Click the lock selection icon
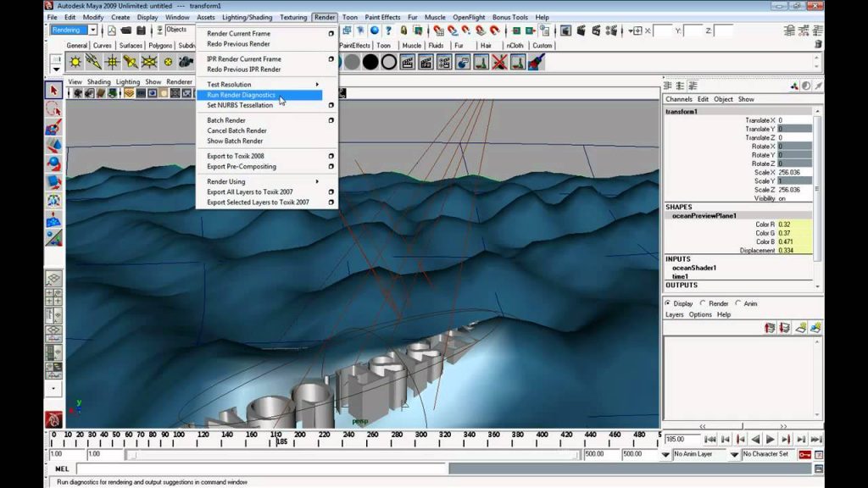 pos(403,30)
